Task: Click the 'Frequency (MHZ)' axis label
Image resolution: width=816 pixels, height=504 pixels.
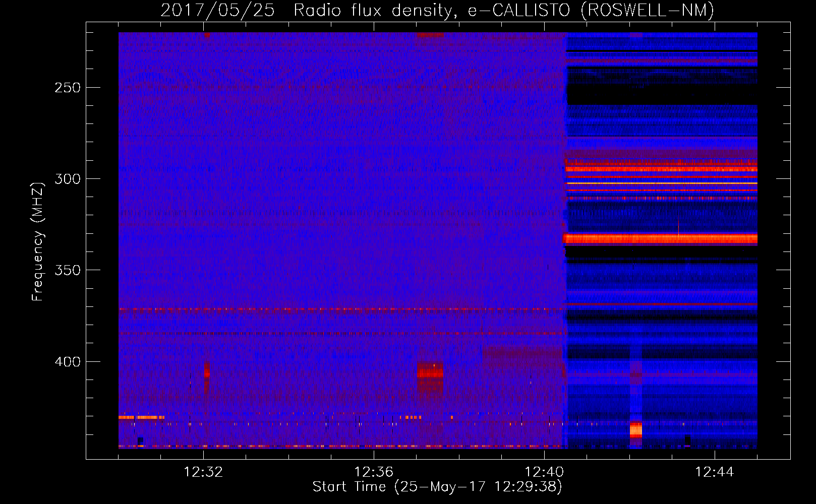Action: click(x=38, y=241)
